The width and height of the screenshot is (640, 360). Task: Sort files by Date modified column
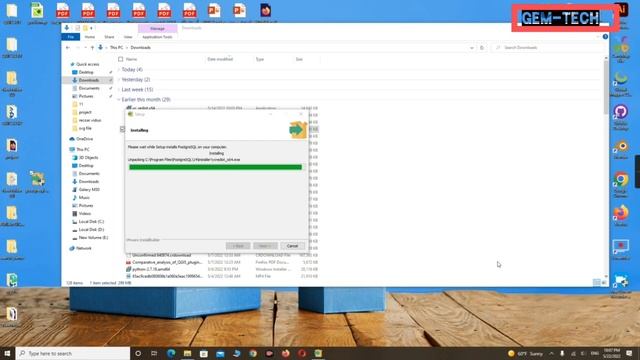(x=220, y=59)
